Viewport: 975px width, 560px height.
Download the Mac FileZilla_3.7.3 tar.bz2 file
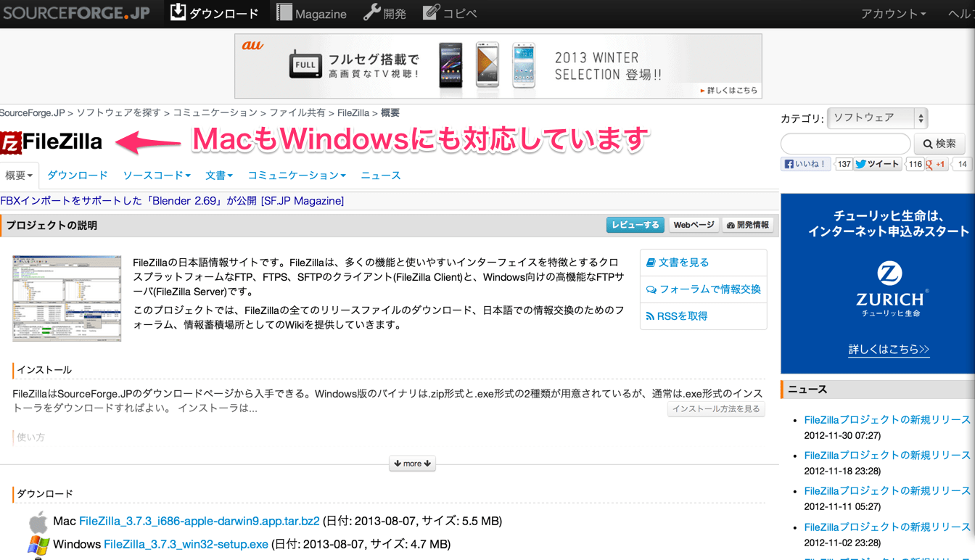coord(199,521)
